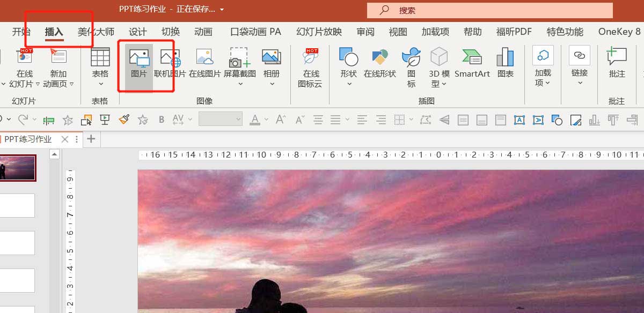Click the decrease font size icon
644x313 pixels.
299,120
